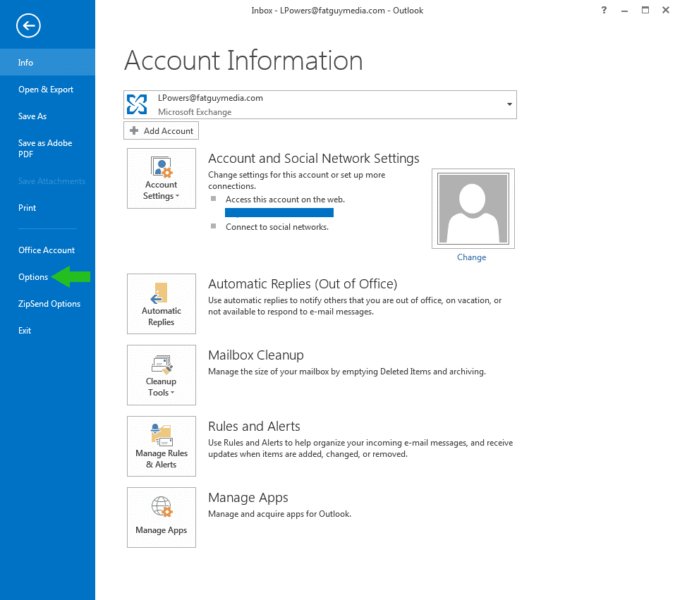
Task: Select Options in the left sidebar
Action: click(33, 277)
